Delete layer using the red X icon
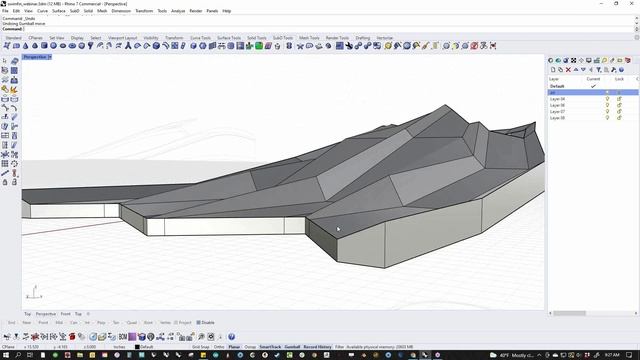This screenshot has width=640, height=360. [568, 70]
